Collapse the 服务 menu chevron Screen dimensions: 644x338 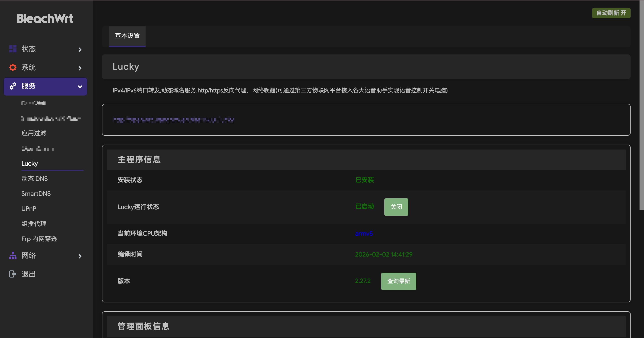click(x=80, y=87)
